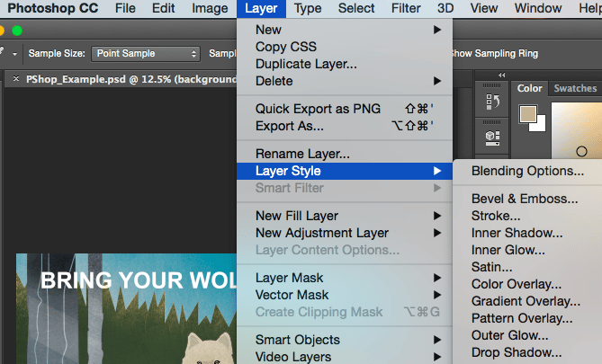This screenshot has height=364, width=602.
Task: Click inside the color picker gradient field
Action: coord(576,126)
